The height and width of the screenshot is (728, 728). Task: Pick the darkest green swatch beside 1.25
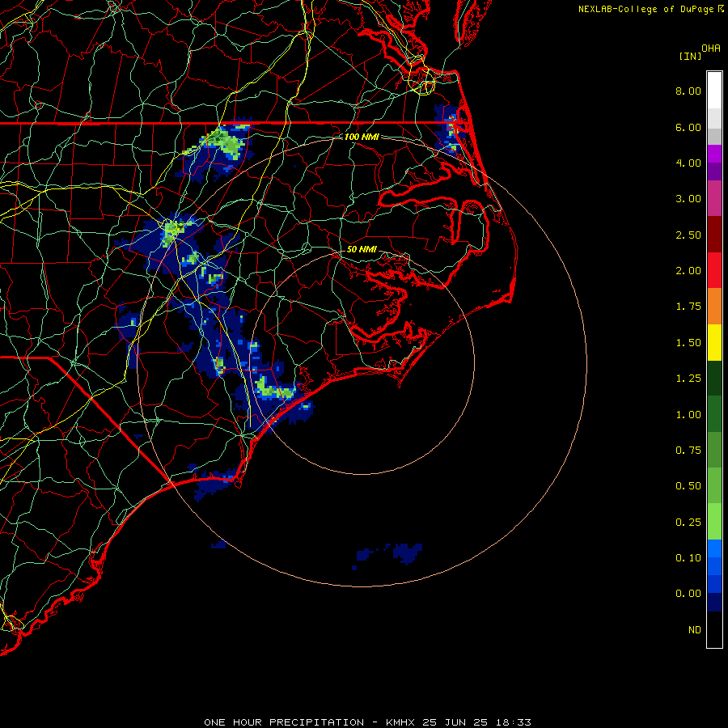click(714, 379)
